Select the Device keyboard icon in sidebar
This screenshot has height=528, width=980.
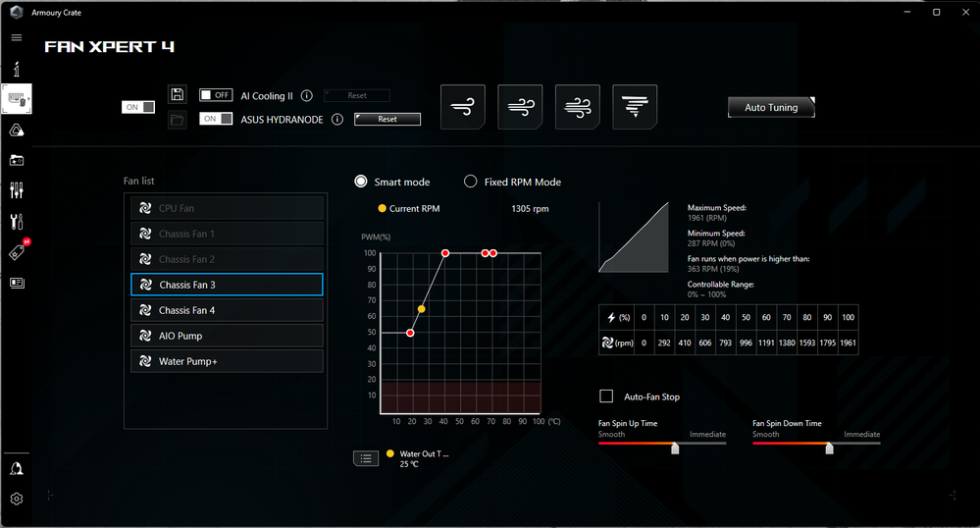pos(17,99)
